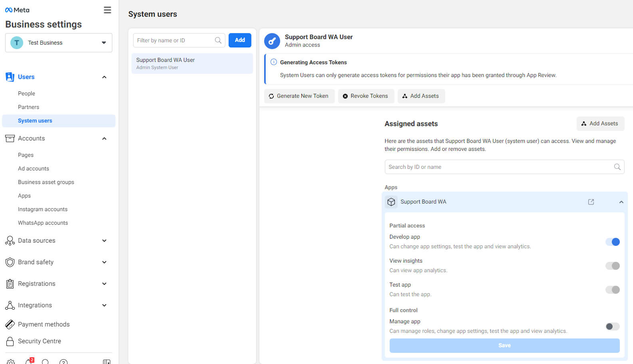Go to WhatsApp accounts in sidebar

point(43,223)
